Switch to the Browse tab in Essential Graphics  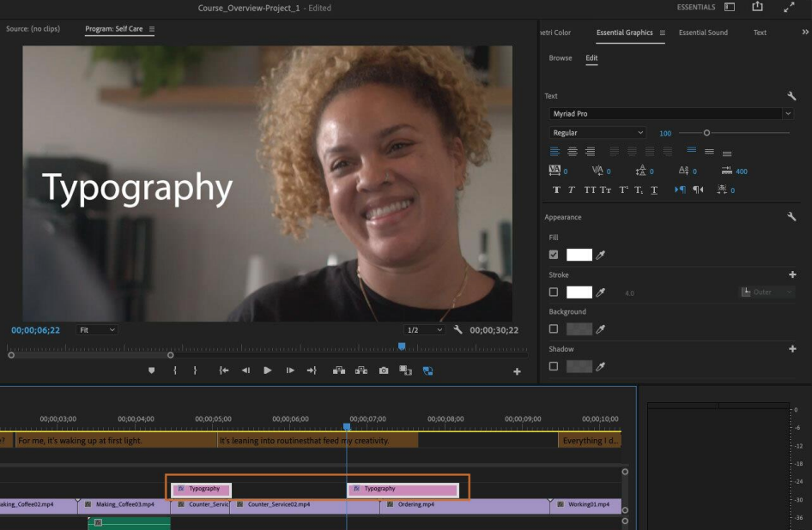(560, 57)
